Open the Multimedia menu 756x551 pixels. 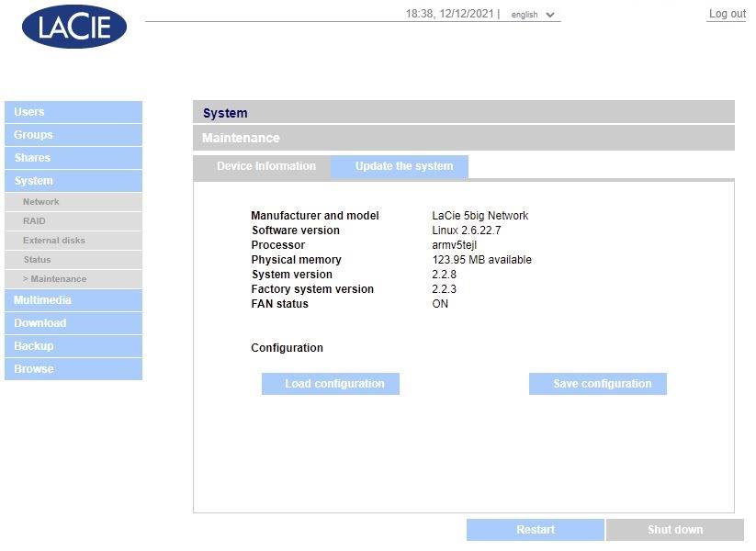click(x=73, y=300)
